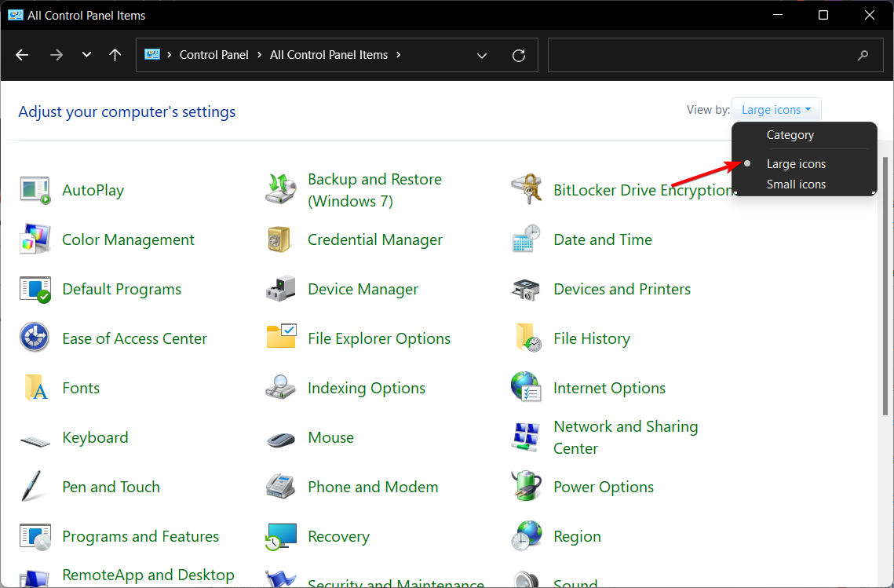Choose Small icons view option
This screenshot has width=894, height=588.
click(796, 184)
